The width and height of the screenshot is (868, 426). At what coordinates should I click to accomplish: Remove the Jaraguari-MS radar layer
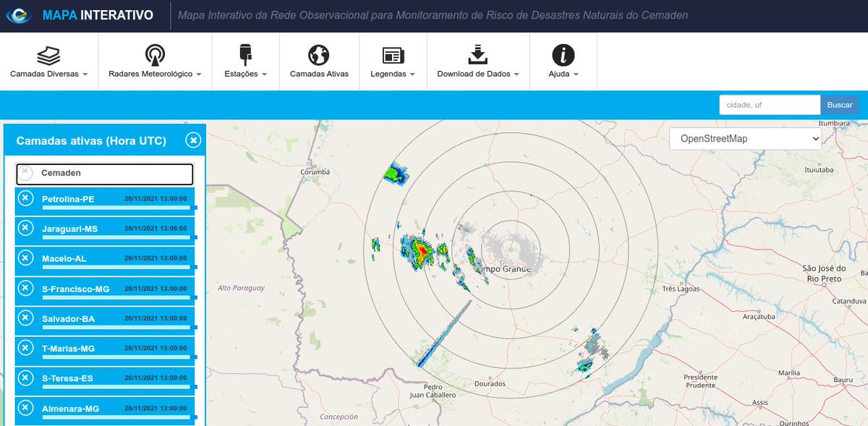(25, 228)
